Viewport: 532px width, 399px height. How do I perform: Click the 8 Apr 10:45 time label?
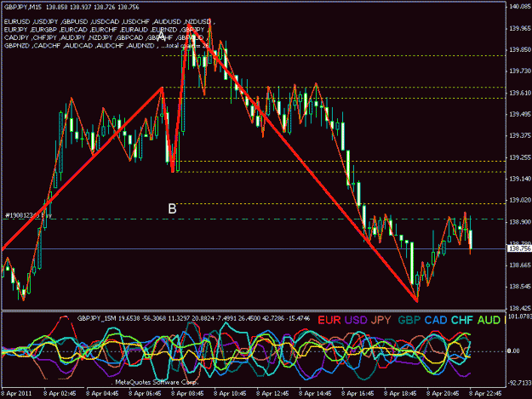point(230,394)
